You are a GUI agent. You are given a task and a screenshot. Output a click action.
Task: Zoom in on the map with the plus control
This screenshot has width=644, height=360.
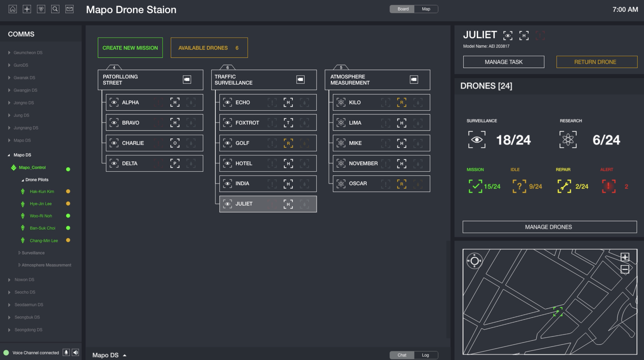[625, 257]
